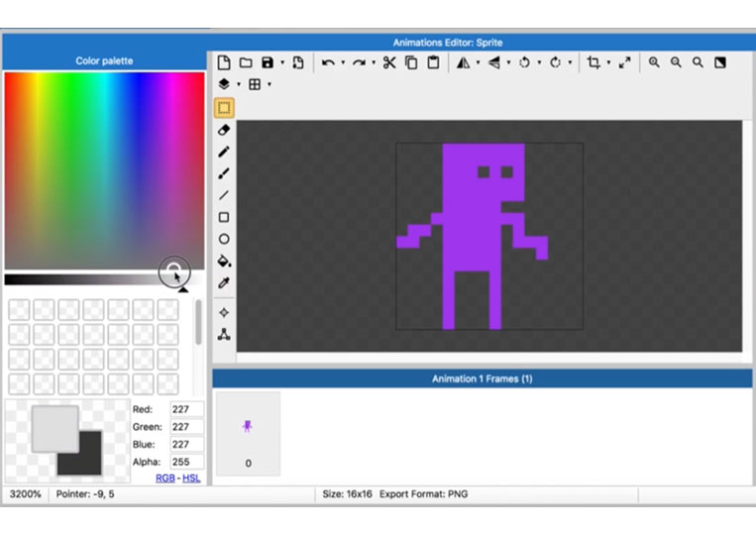The image size is (756, 536).
Task: Paste from clipboard icon
Action: click(433, 62)
